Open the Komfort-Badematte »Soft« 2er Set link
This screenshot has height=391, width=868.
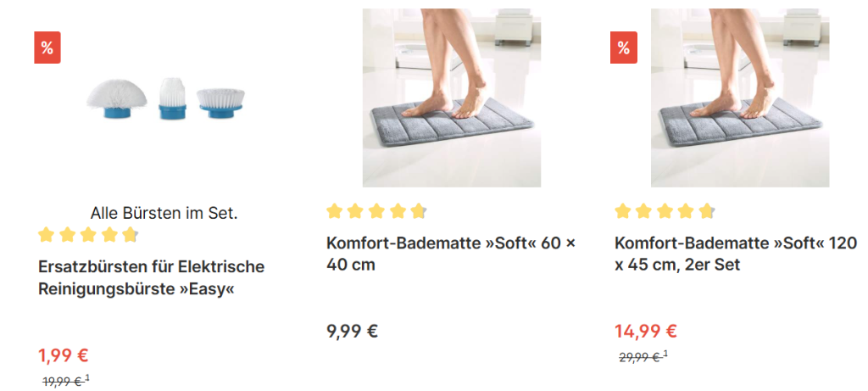click(x=736, y=254)
